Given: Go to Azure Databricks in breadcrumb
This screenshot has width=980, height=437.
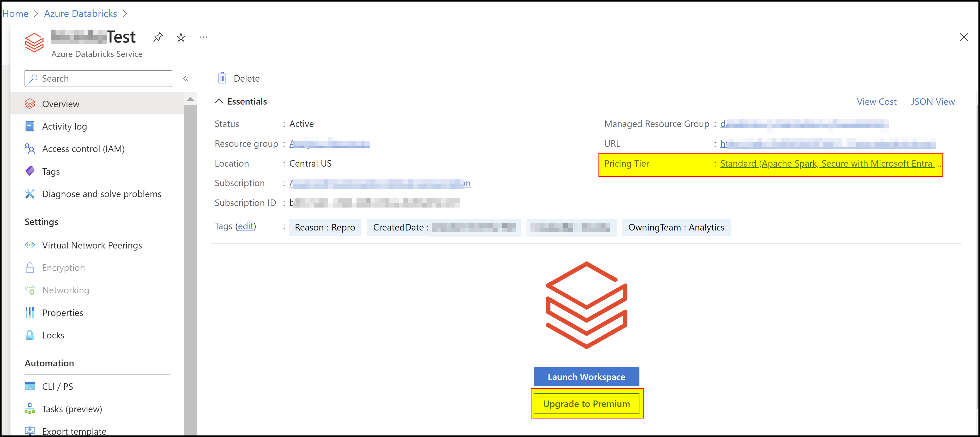Looking at the screenshot, I should [x=80, y=13].
